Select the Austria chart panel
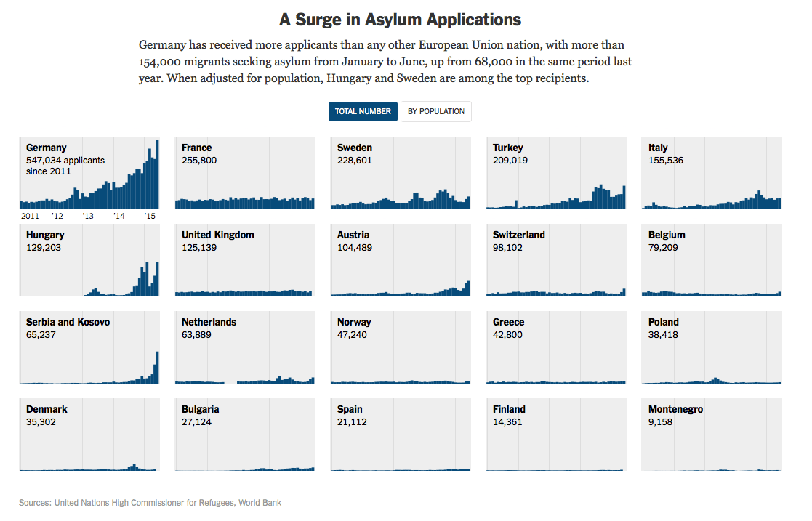The width and height of the screenshot is (812, 521). 401,260
